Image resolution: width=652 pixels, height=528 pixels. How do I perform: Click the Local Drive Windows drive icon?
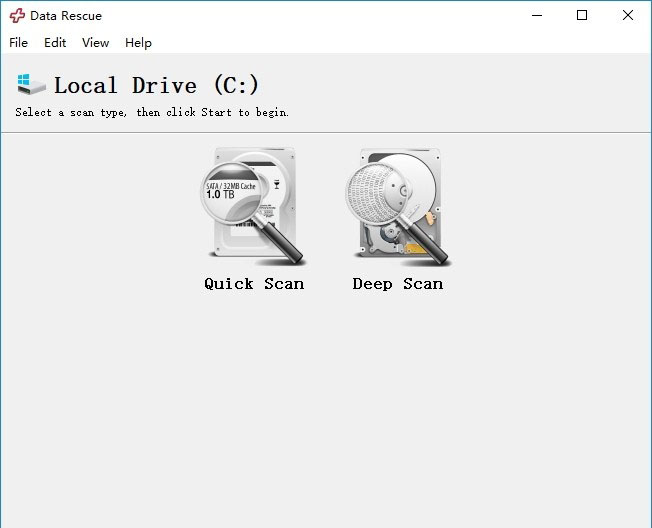(31, 84)
